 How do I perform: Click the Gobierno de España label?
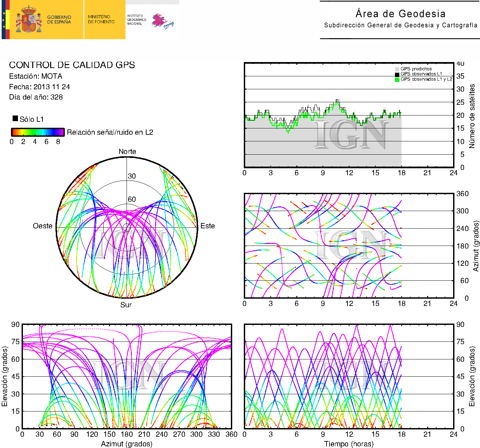(59, 20)
